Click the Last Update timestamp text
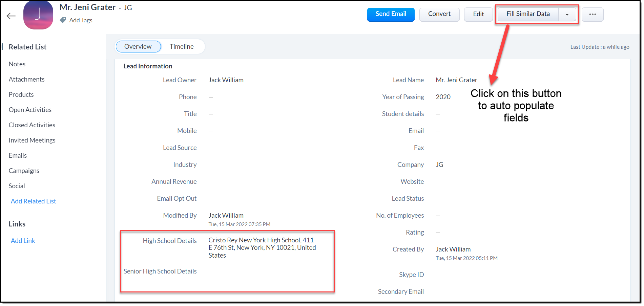644x306 pixels. pos(600,47)
